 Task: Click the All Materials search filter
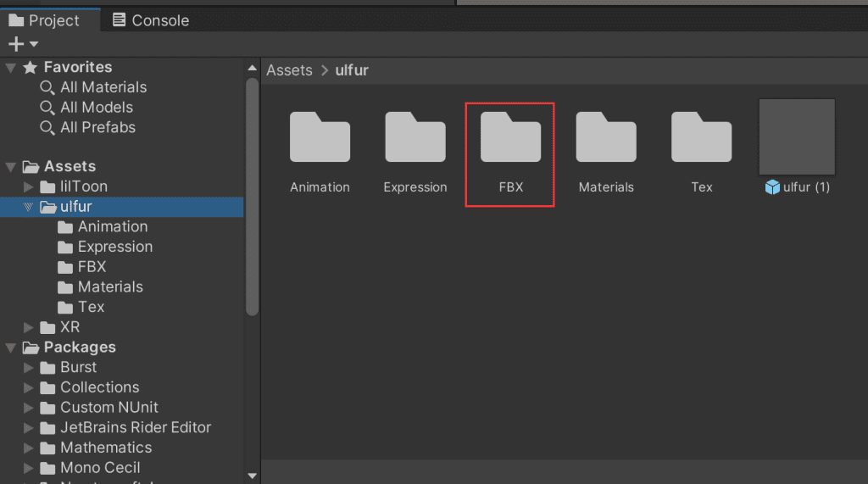pos(103,87)
